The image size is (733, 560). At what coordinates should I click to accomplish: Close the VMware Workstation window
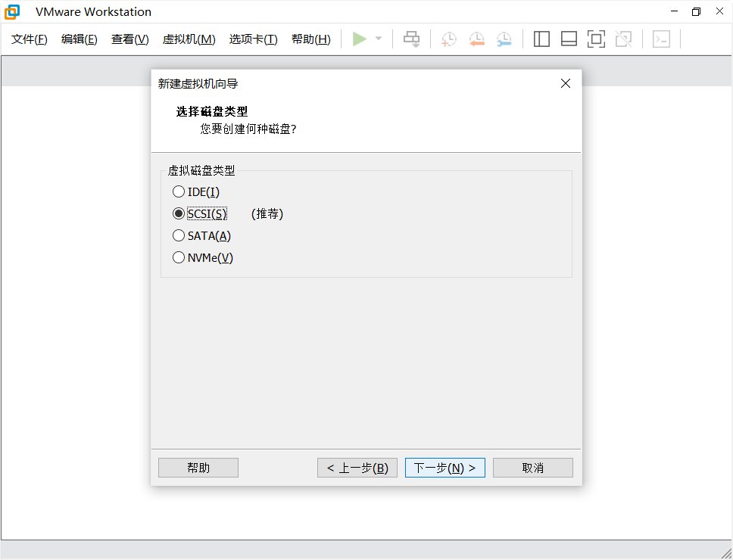click(x=720, y=11)
